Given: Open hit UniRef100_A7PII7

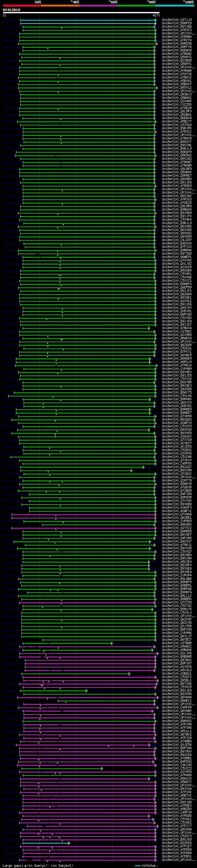Looking at the screenshot, I should click(x=176, y=826).
